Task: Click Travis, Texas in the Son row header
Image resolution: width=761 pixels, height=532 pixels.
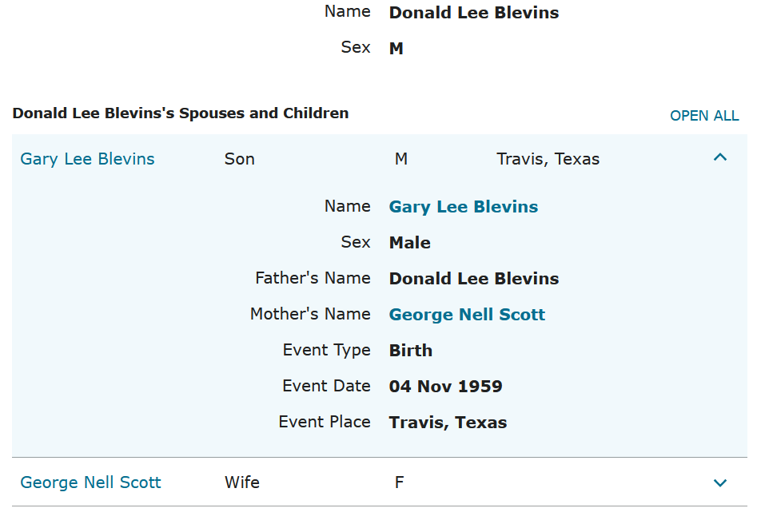Action: pos(548,159)
